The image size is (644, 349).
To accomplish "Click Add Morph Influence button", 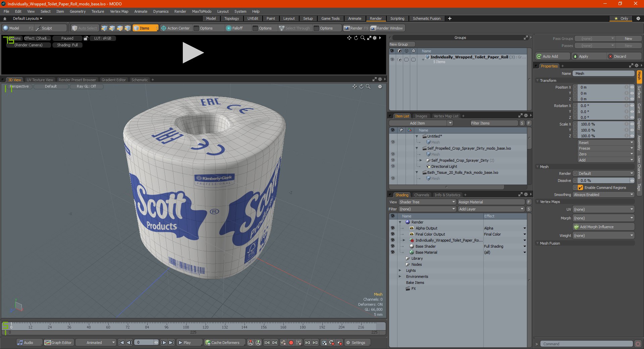I will 603,227.
